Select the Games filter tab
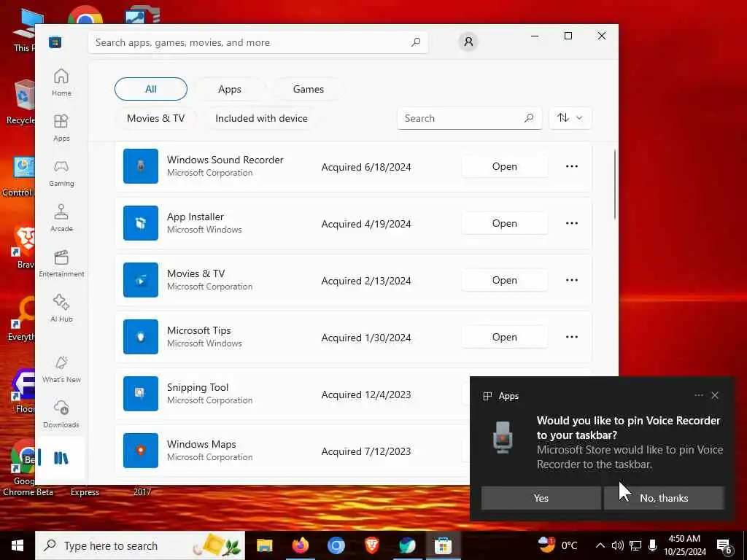747x560 pixels. tap(309, 89)
